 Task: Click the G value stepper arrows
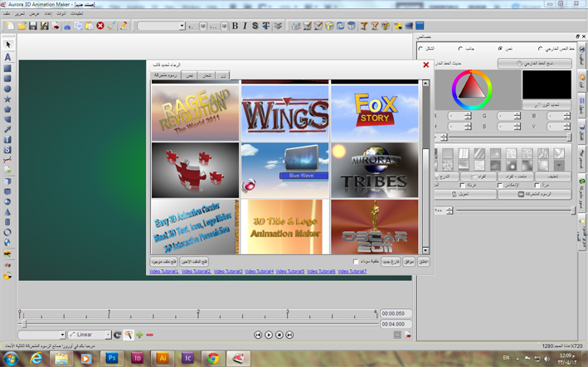pos(518,116)
